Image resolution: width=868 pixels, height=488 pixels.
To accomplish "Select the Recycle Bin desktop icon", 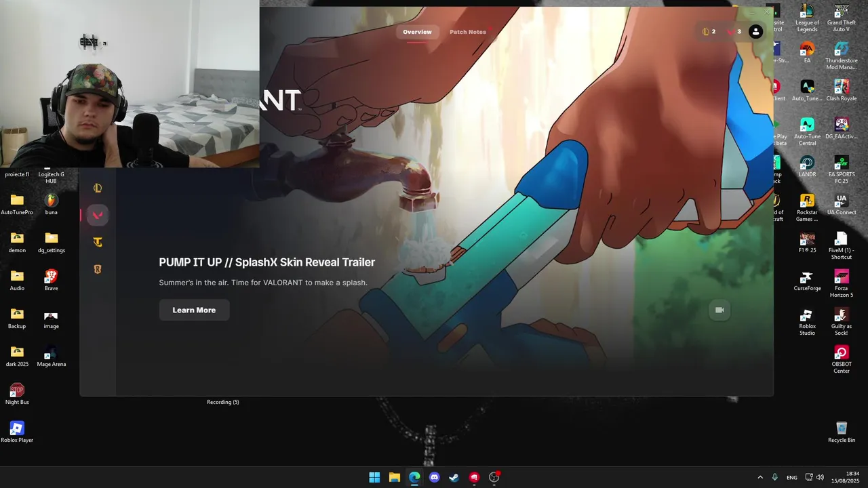I will pos(842,432).
